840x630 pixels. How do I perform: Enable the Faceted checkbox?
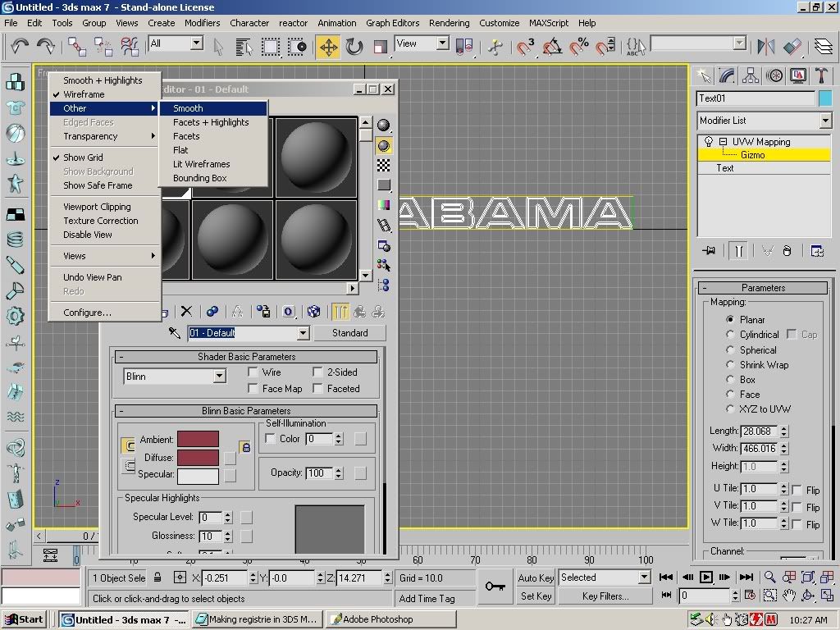pos(317,389)
